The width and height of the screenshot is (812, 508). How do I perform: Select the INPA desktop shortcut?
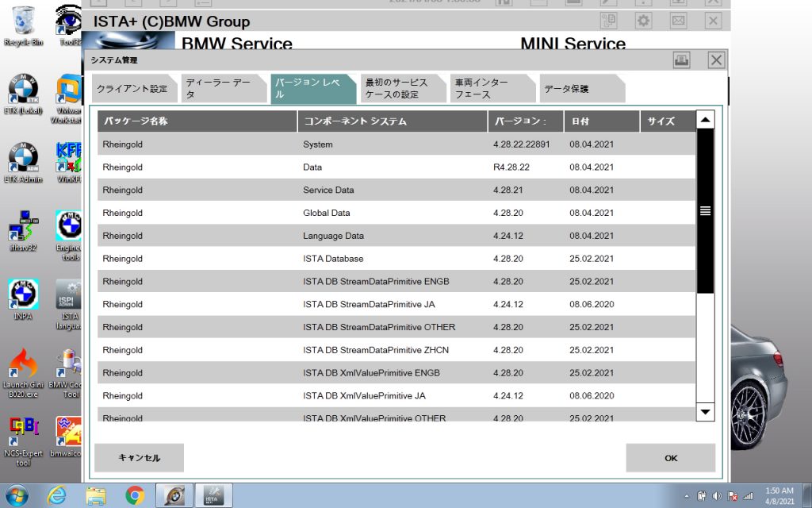click(23, 299)
